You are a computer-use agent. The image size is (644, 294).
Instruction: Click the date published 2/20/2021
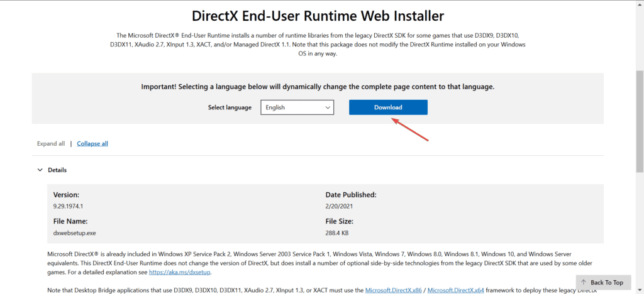339,206
